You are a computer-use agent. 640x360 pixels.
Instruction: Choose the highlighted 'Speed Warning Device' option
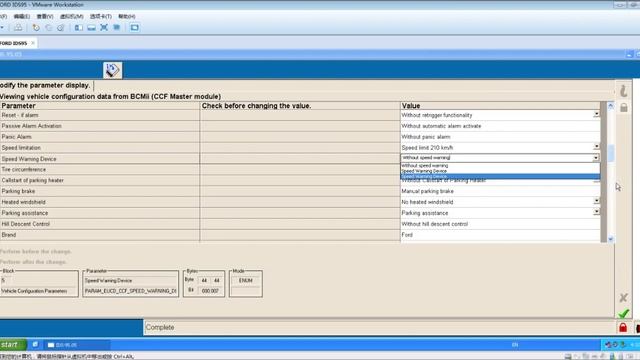coord(500,176)
